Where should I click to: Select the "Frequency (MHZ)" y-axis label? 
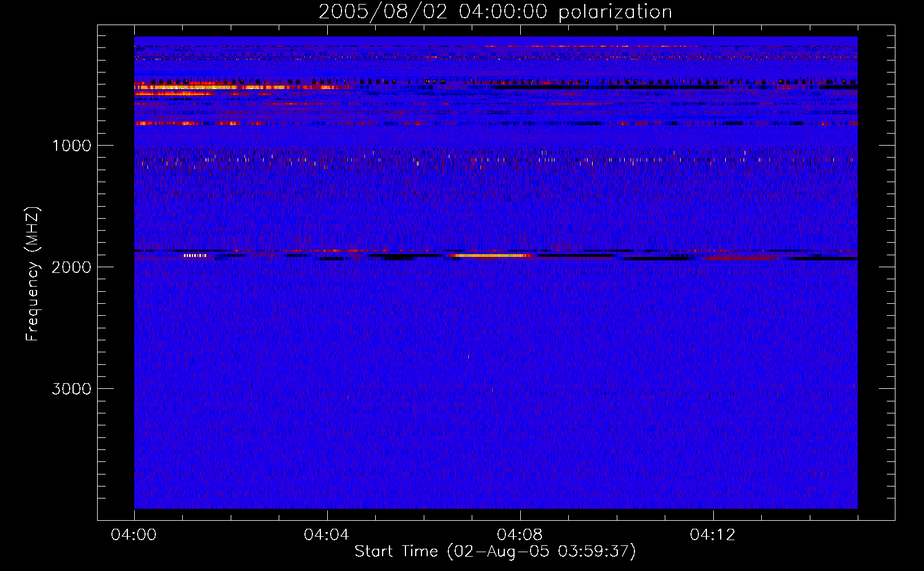[x=33, y=274]
